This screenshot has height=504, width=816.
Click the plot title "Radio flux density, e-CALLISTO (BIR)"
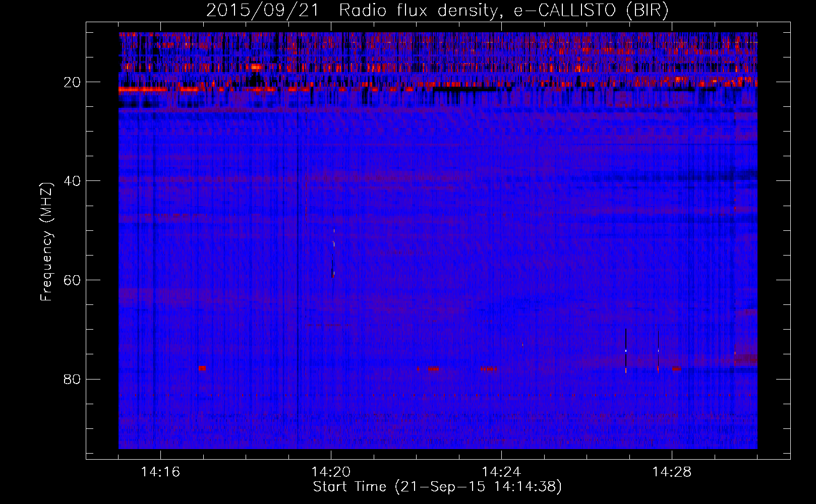(504, 11)
